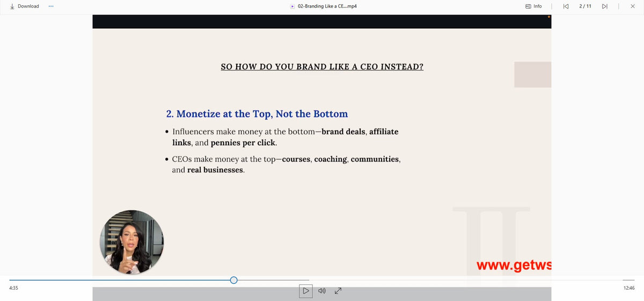
Task: Click the elapsed time 4:35
Action: (x=14, y=288)
